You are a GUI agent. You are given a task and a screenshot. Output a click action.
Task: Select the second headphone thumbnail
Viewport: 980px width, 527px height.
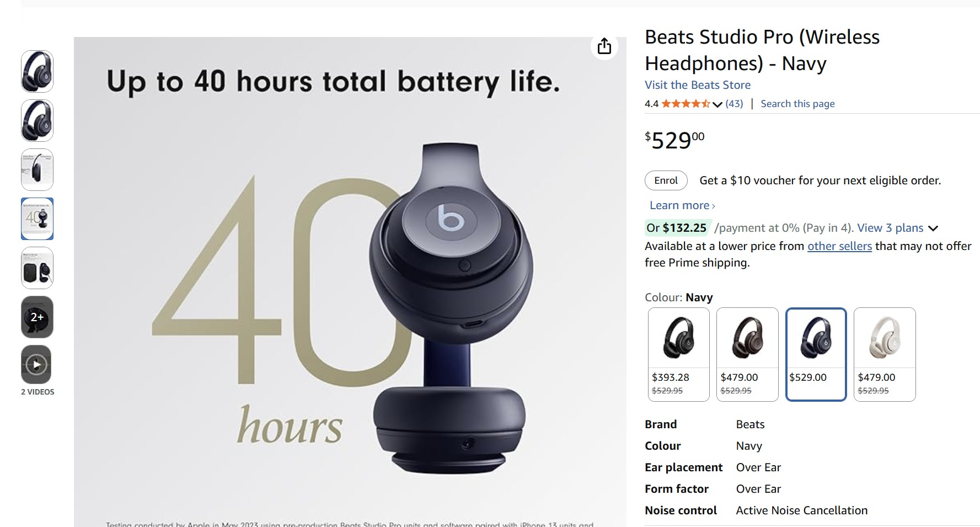tap(37, 120)
